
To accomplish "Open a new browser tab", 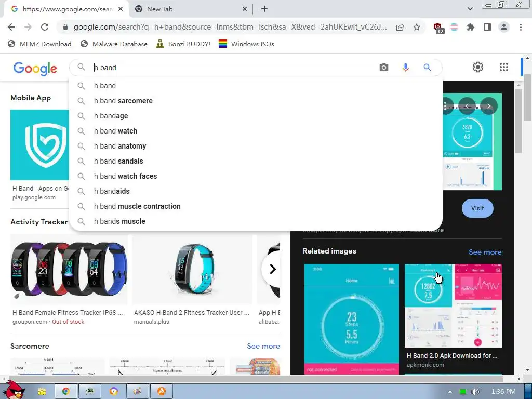I will (264, 9).
